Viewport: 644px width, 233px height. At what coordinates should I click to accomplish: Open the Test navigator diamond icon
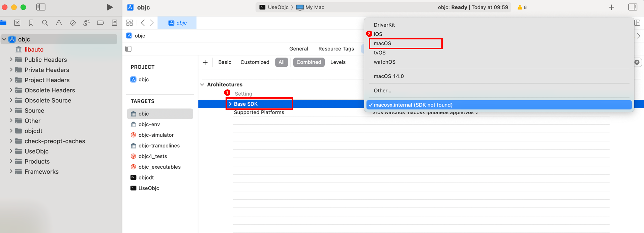pyautogui.click(x=72, y=23)
